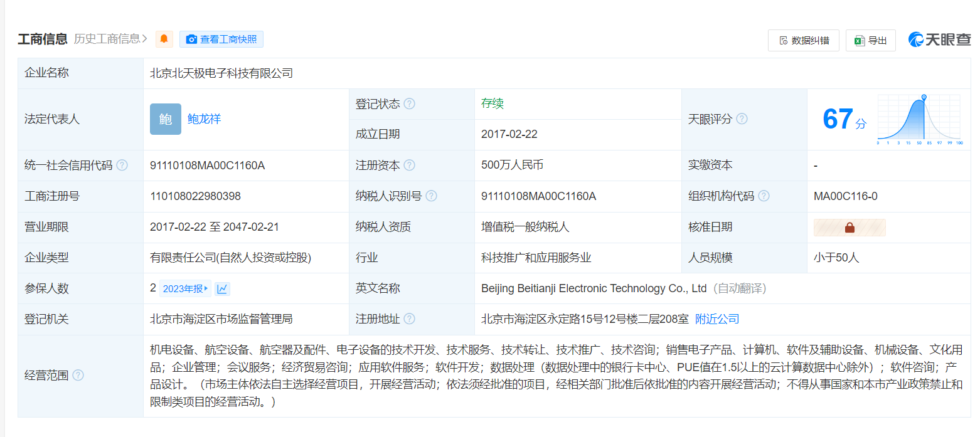
Task: Click the 鲍 avatar tile
Action: click(x=166, y=119)
